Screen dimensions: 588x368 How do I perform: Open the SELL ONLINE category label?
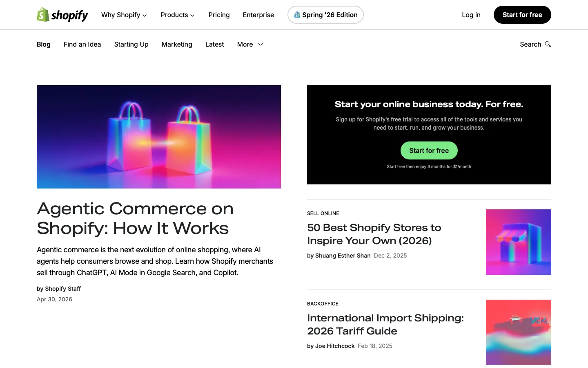[323, 213]
